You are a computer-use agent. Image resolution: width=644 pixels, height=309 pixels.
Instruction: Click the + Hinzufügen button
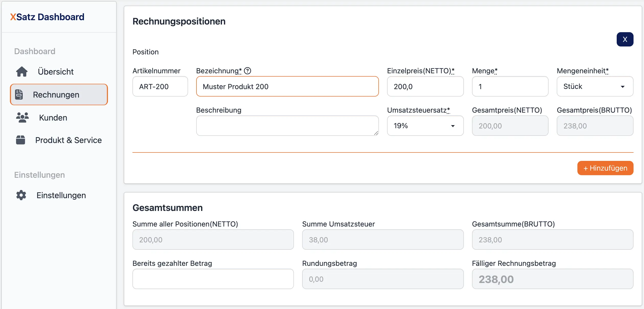[x=605, y=168]
